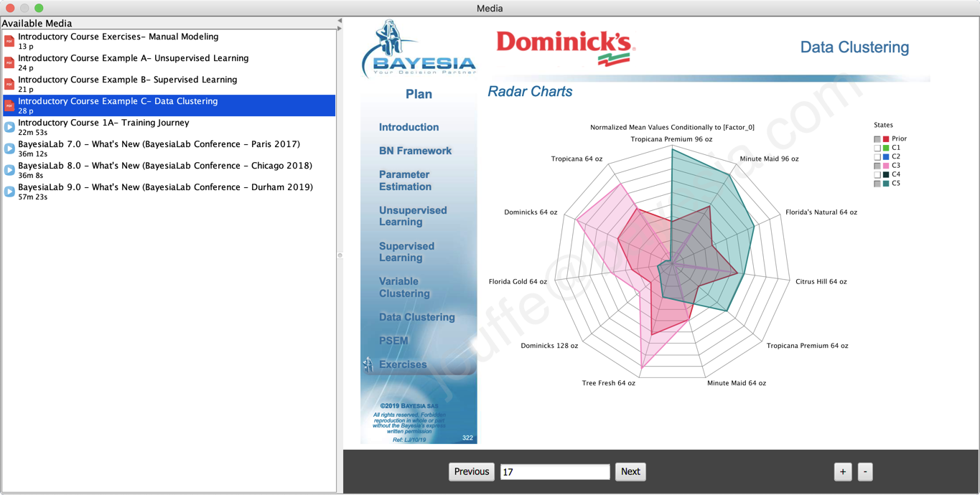This screenshot has height=495, width=980.
Task: Open Parameter Estimation in the Plan sidebar
Action: [x=406, y=180]
